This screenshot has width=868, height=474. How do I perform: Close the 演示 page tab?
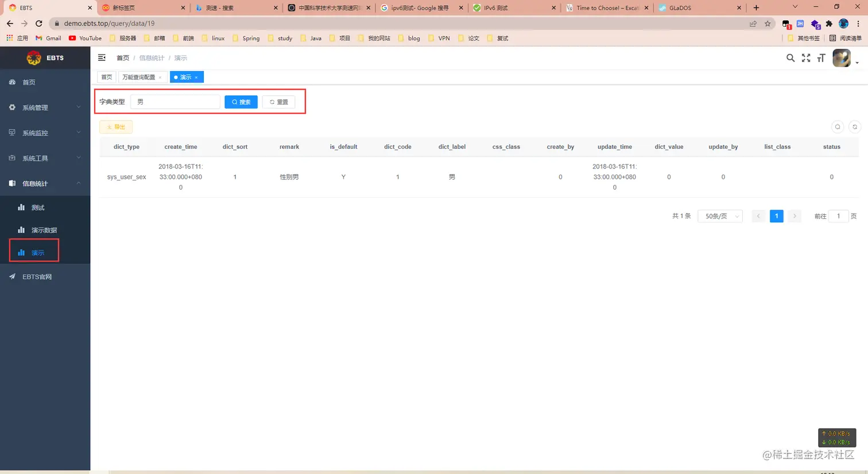196,78
